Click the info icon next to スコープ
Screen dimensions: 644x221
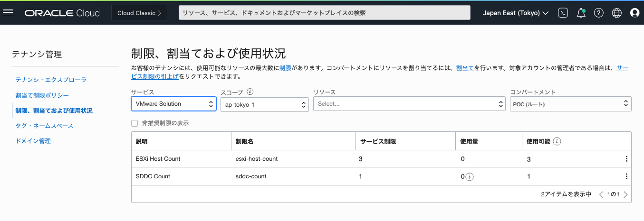[250, 92]
